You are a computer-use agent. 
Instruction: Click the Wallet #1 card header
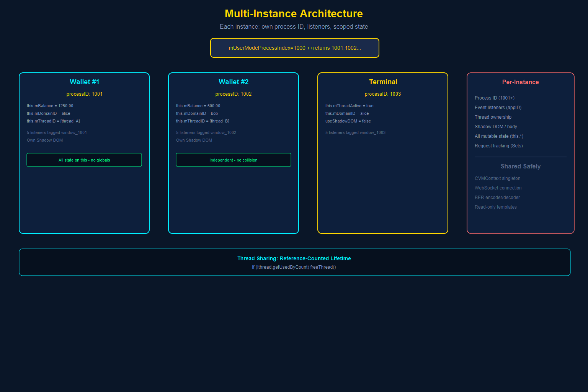point(84,82)
